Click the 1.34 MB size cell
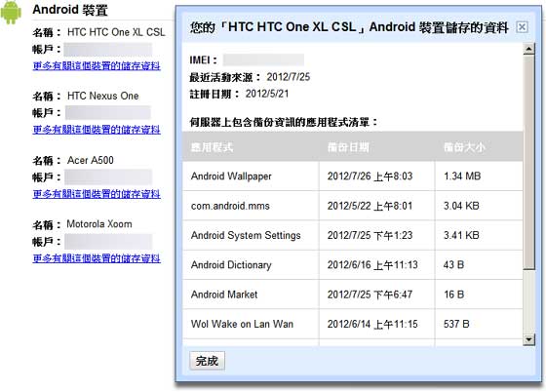 pos(462,176)
